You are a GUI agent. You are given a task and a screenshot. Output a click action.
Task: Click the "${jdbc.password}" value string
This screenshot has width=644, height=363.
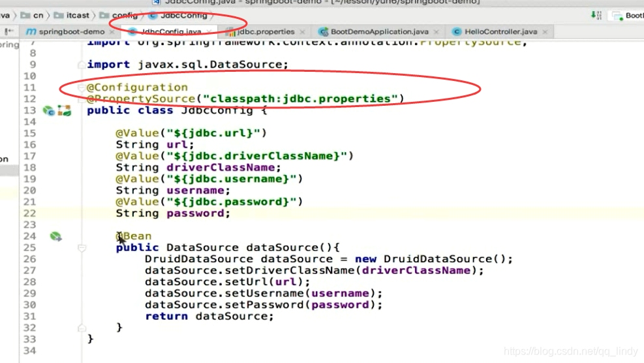(231, 202)
